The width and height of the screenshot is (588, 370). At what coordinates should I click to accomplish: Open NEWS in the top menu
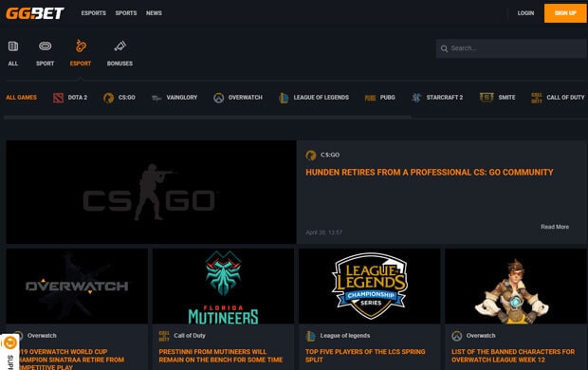155,13
